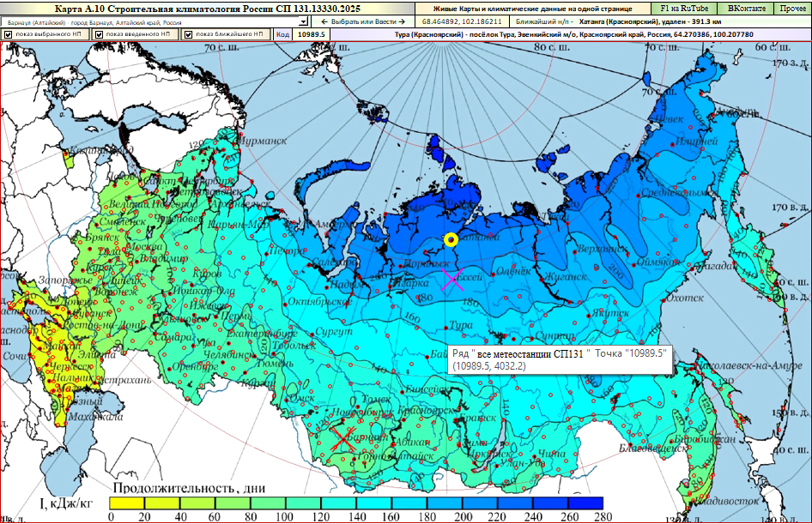Click the Код input field showing 10989.5
Screen dimensions: 812x524
click(x=312, y=34)
